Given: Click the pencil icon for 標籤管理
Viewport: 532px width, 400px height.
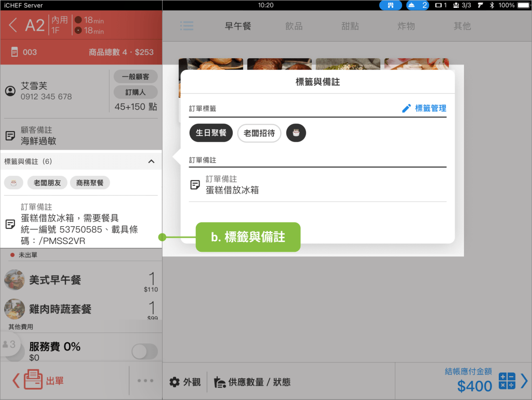Looking at the screenshot, I should tap(406, 108).
